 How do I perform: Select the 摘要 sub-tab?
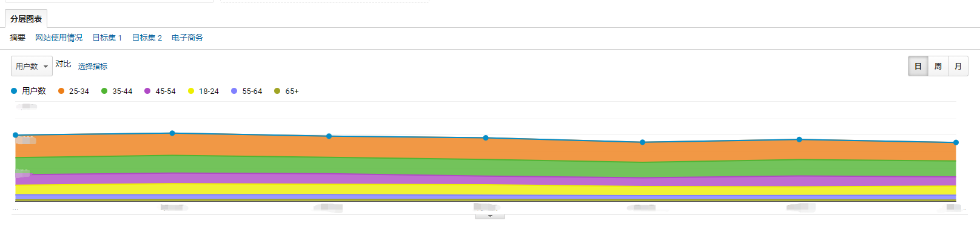pyautogui.click(x=18, y=38)
